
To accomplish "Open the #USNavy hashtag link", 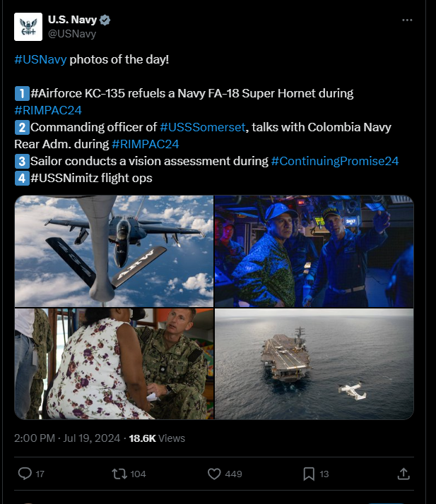I will [x=40, y=59].
